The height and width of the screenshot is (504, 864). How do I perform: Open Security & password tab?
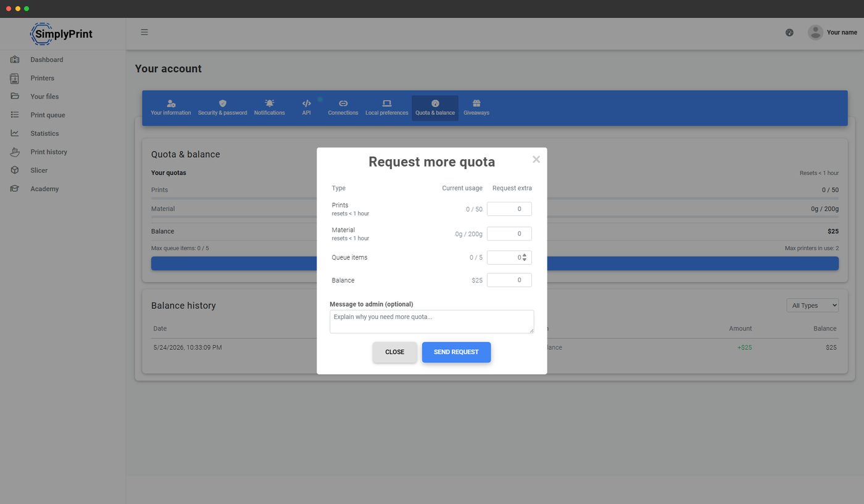coord(223,108)
